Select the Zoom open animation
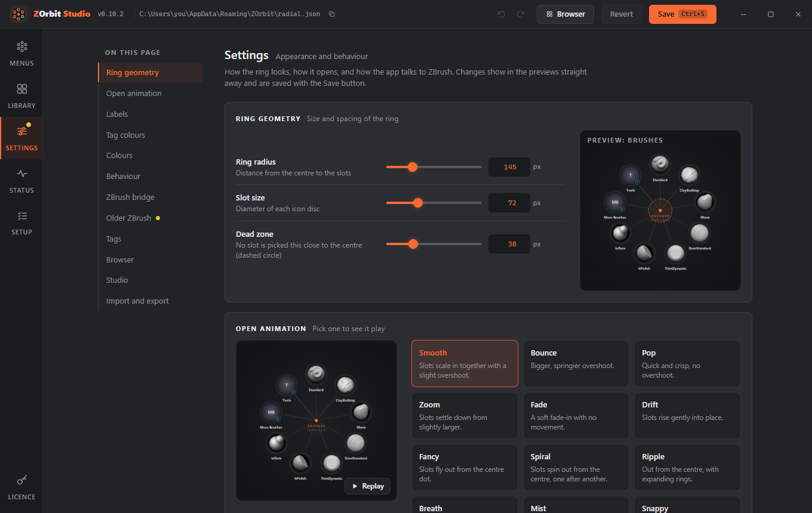The image size is (812, 513). click(465, 416)
